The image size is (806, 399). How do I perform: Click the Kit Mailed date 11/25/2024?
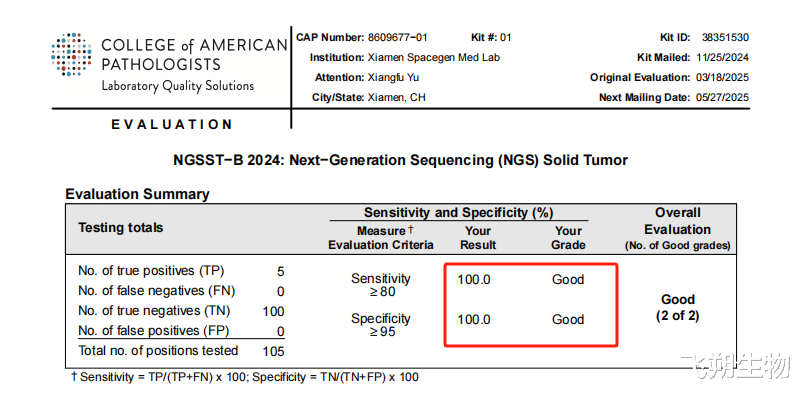click(x=723, y=58)
